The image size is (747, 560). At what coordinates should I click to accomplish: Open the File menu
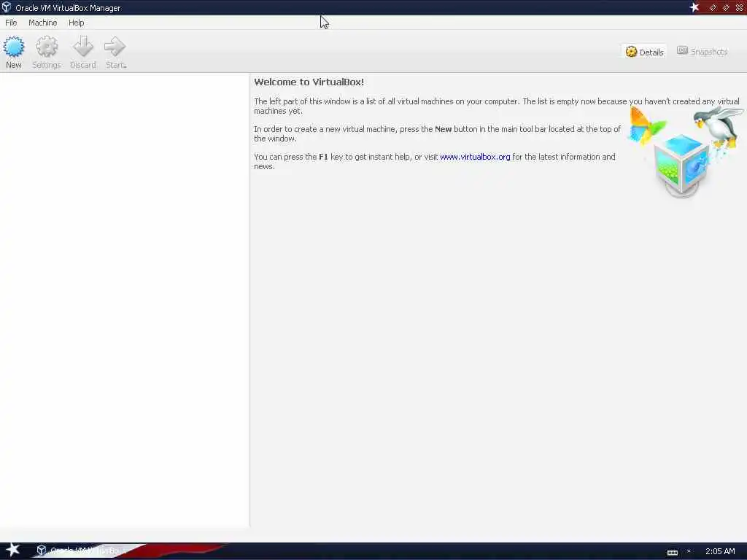pos(11,23)
